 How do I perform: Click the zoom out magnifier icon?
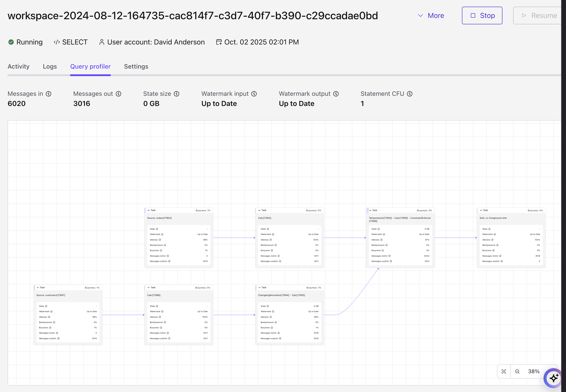pos(517,371)
